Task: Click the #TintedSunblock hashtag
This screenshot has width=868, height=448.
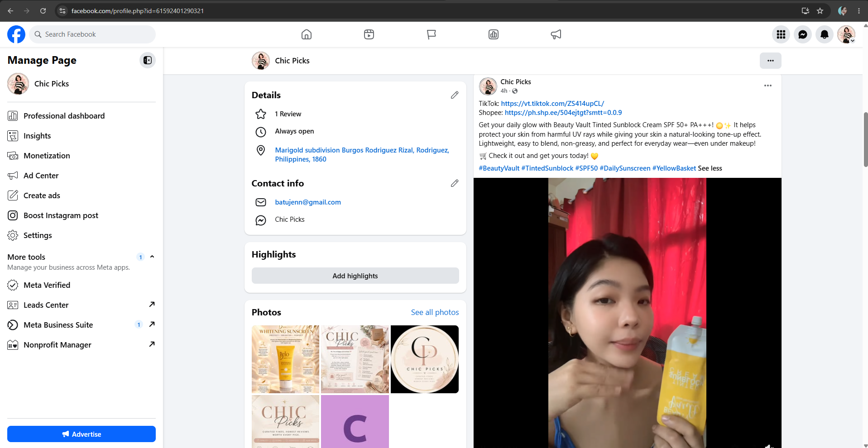Action: 547,168
